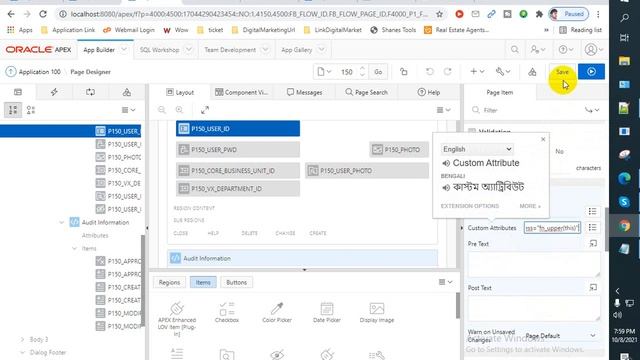Toggle Group by Component Type view

click(x=31, y=110)
